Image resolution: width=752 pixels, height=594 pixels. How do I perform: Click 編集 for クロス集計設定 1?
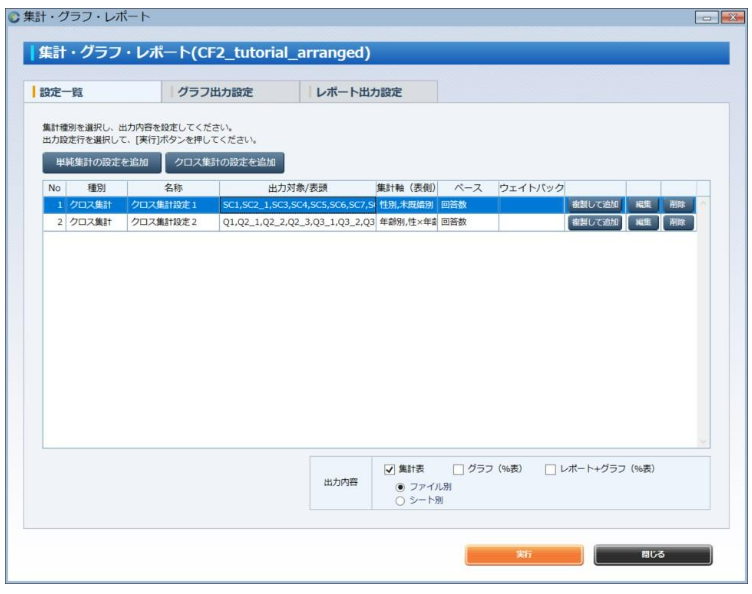[643, 205]
